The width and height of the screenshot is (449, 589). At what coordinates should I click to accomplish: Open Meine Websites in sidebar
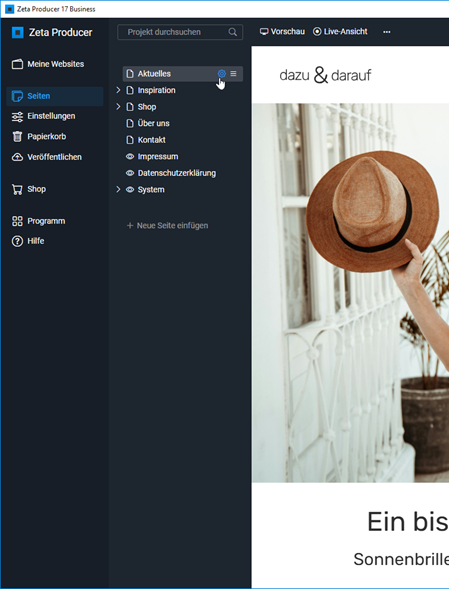coord(48,64)
